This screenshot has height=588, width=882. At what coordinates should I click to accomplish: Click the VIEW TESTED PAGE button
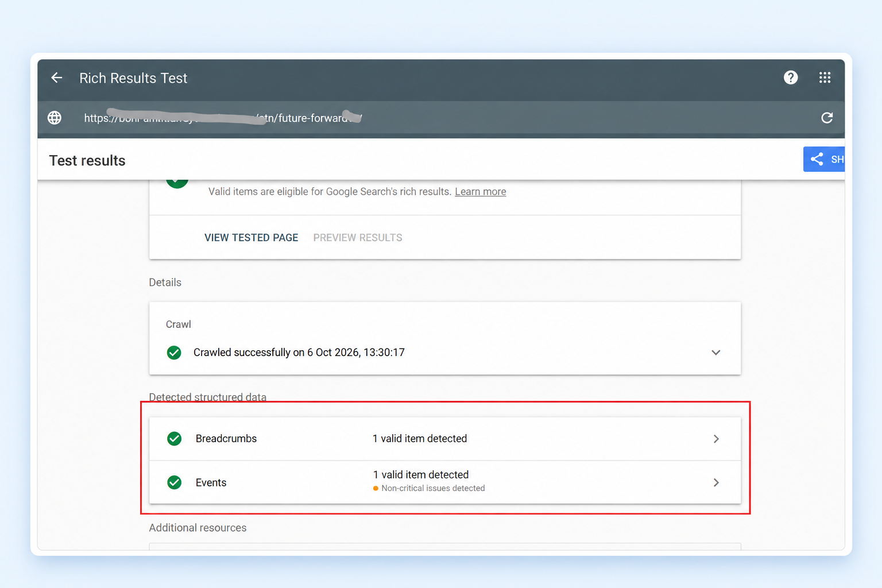252,238
